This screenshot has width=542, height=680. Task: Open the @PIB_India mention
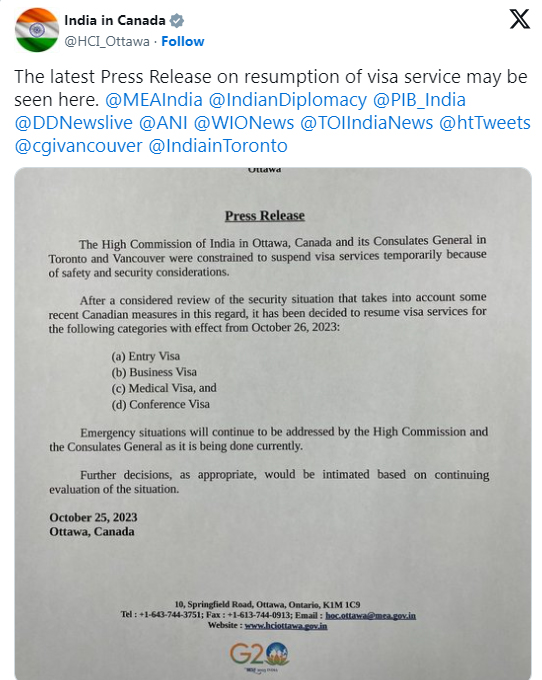[x=419, y=100]
